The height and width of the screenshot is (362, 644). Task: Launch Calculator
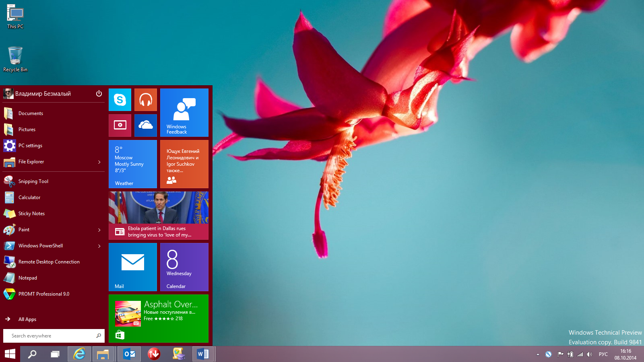coord(54,197)
